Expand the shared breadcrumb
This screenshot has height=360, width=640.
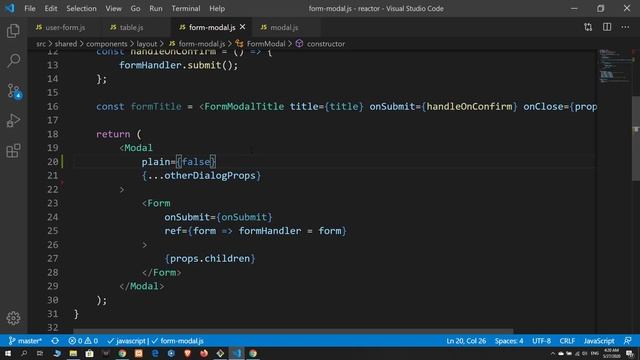(66, 44)
